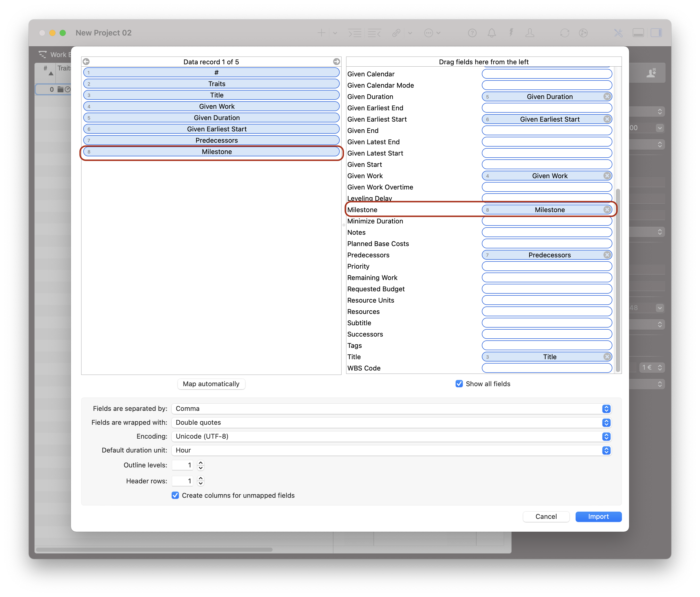The width and height of the screenshot is (700, 597).
Task: Click the lightning bolt toolbar icon
Action: click(511, 33)
